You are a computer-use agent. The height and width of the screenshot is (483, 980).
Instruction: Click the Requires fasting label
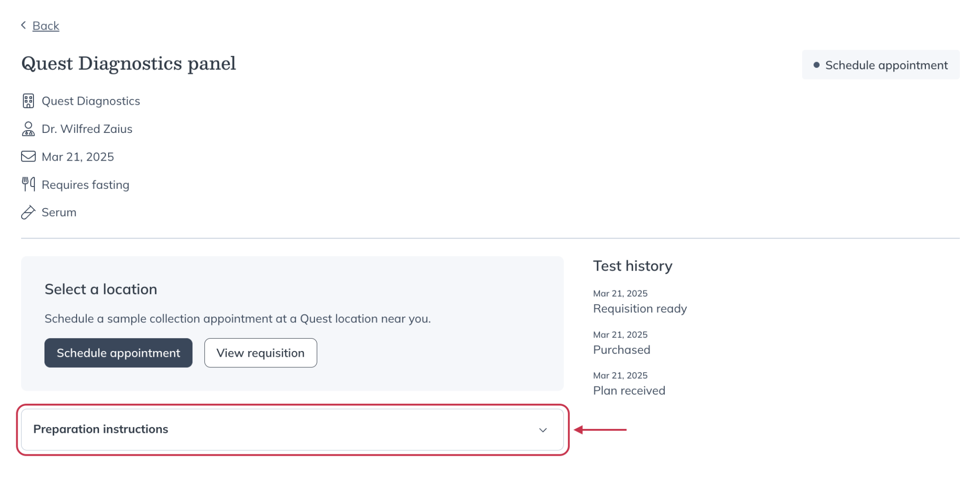(x=85, y=185)
